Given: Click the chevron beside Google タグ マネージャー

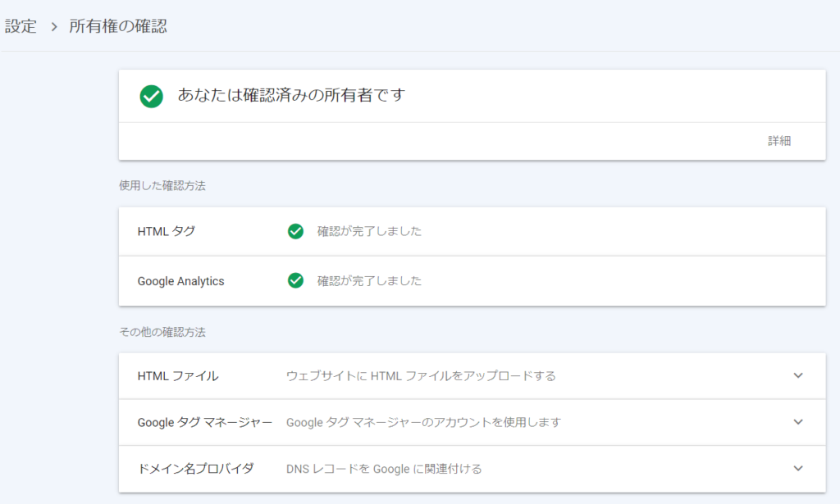Looking at the screenshot, I should click(x=797, y=422).
